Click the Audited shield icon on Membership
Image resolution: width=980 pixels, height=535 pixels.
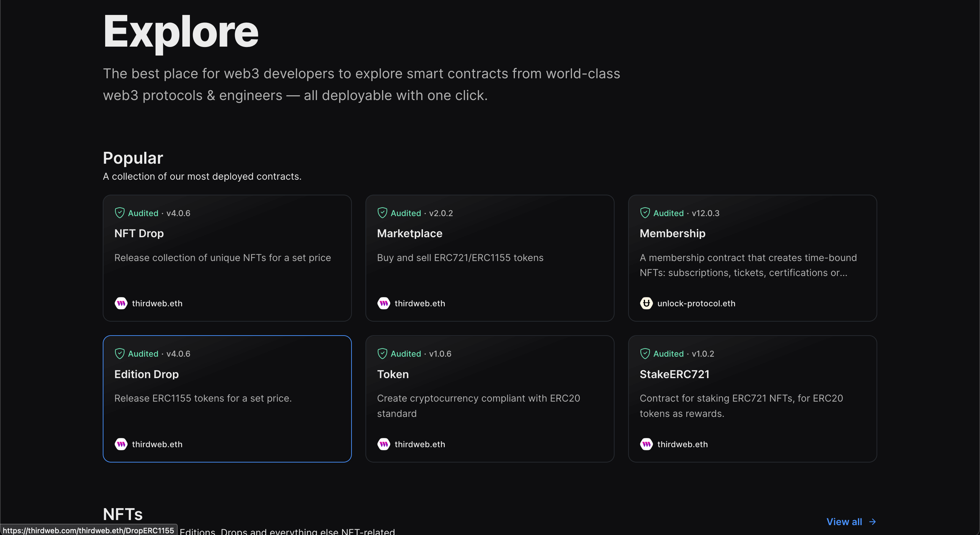(644, 213)
